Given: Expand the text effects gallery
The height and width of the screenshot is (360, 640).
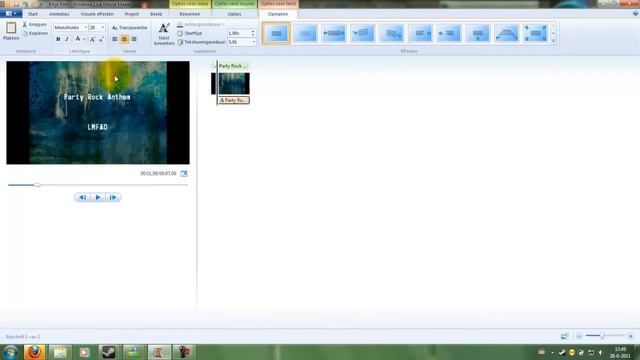Looking at the screenshot, I should [553, 41].
